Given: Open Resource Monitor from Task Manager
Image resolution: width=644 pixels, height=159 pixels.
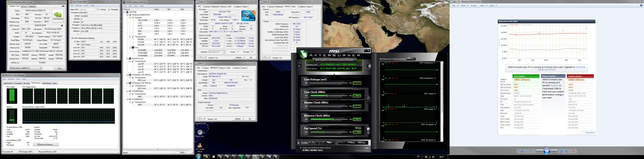Looking at the screenshot, I should (46, 145).
